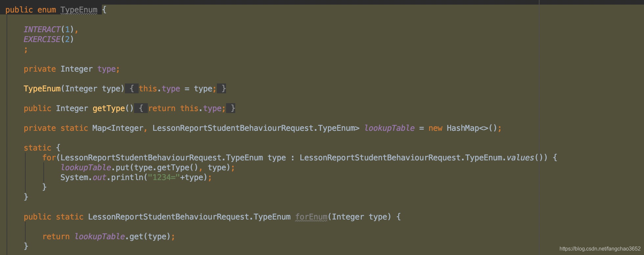Click the 'for' keyword of the loop

pyautogui.click(x=49, y=158)
